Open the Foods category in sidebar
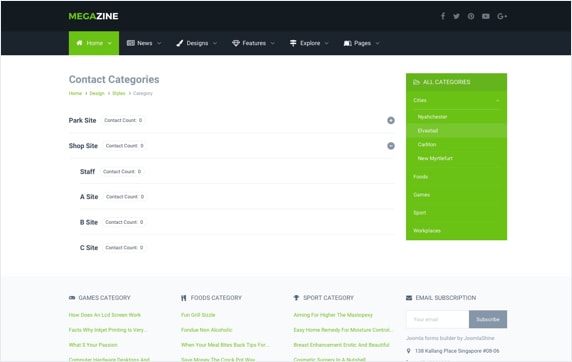The image size is (572, 362). click(421, 177)
